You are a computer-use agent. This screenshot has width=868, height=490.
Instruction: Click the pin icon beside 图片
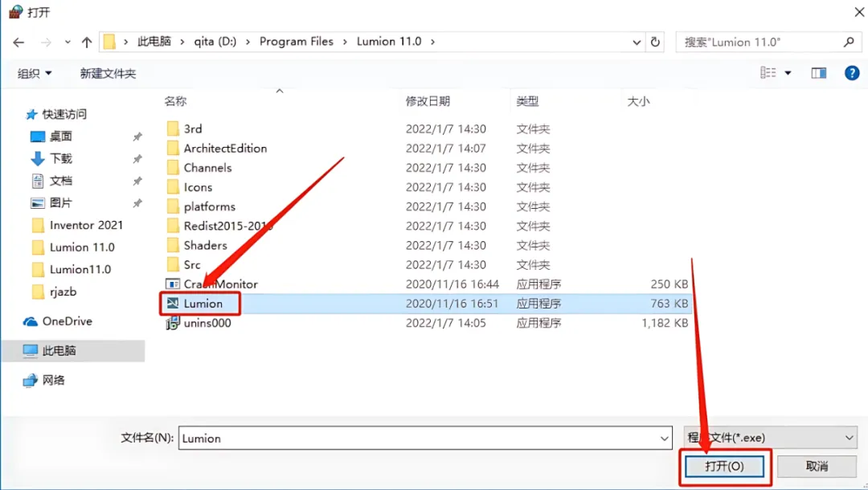pos(137,203)
